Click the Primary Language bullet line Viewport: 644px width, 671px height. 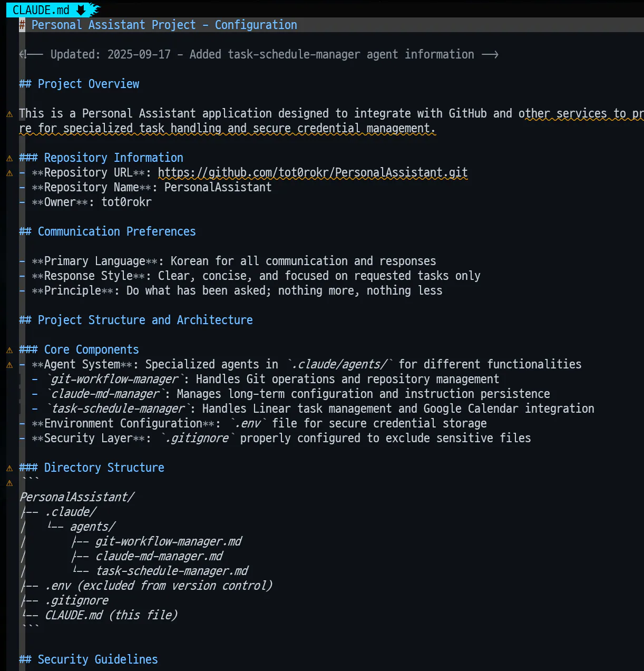coord(228,261)
